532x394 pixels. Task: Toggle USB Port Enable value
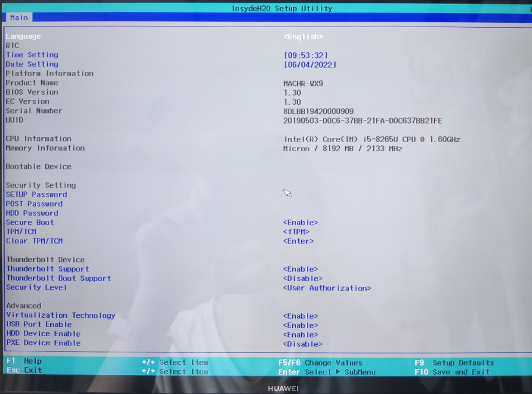coord(300,325)
